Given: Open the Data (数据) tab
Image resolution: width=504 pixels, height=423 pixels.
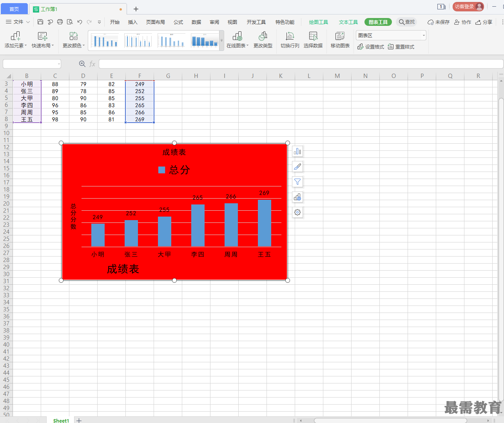Looking at the screenshot, I should [196, 22].
